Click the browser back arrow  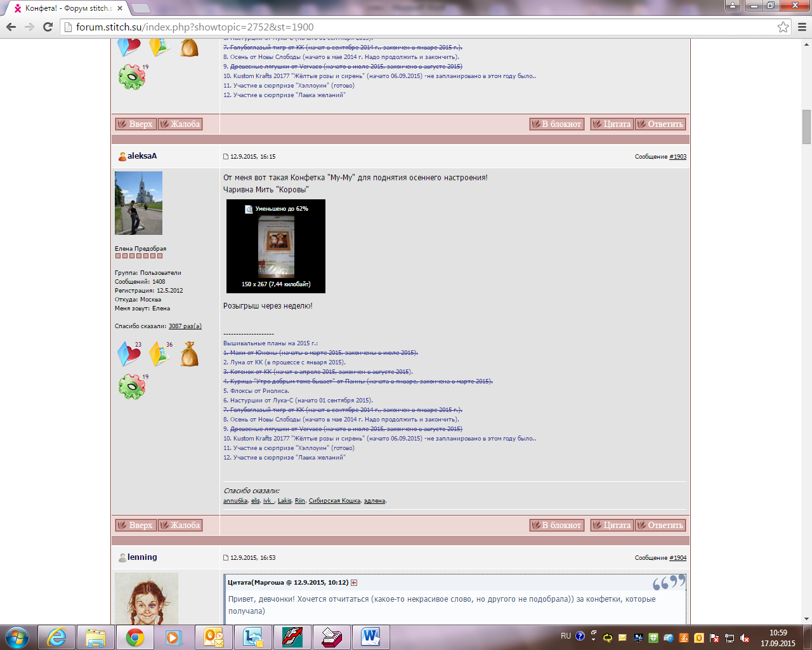tap(11, 27)
